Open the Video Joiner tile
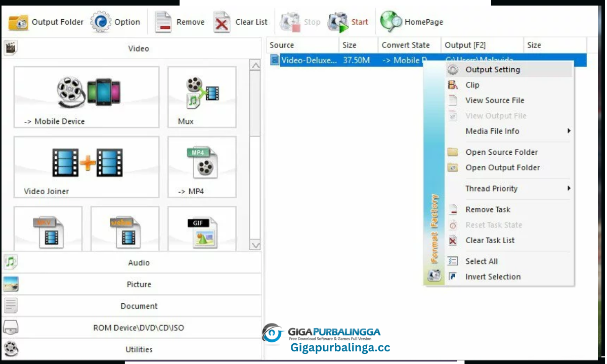The width and height of the screenshot is (607, 364). point(86,167)
